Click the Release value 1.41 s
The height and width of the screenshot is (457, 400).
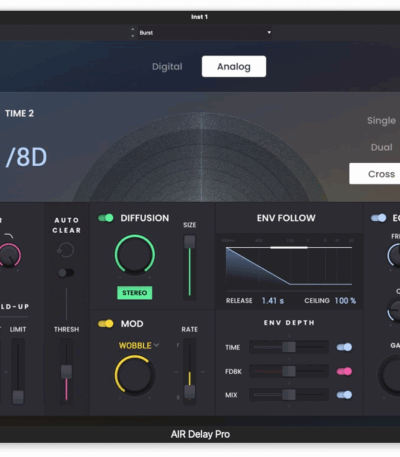click(273, 301)
